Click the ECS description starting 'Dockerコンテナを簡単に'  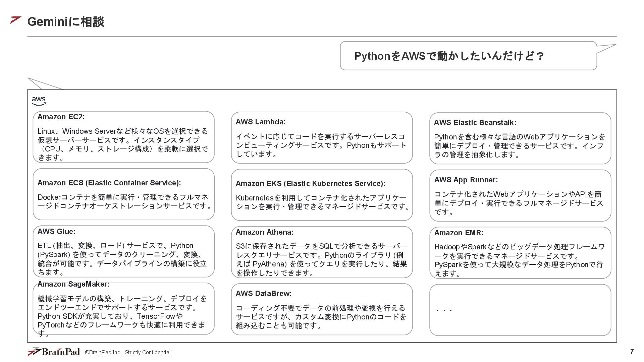[125, 201]
